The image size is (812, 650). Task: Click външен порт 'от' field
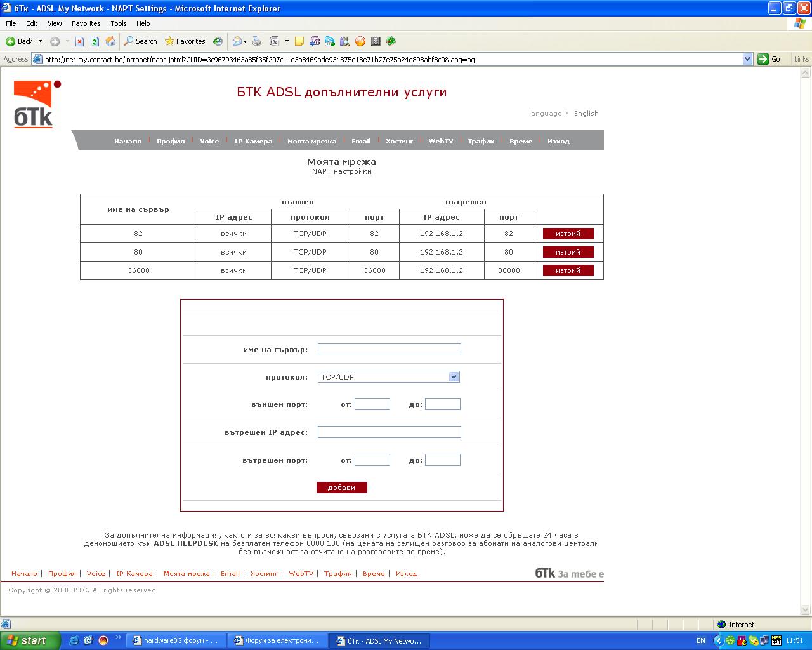click(x=372, y=404)
